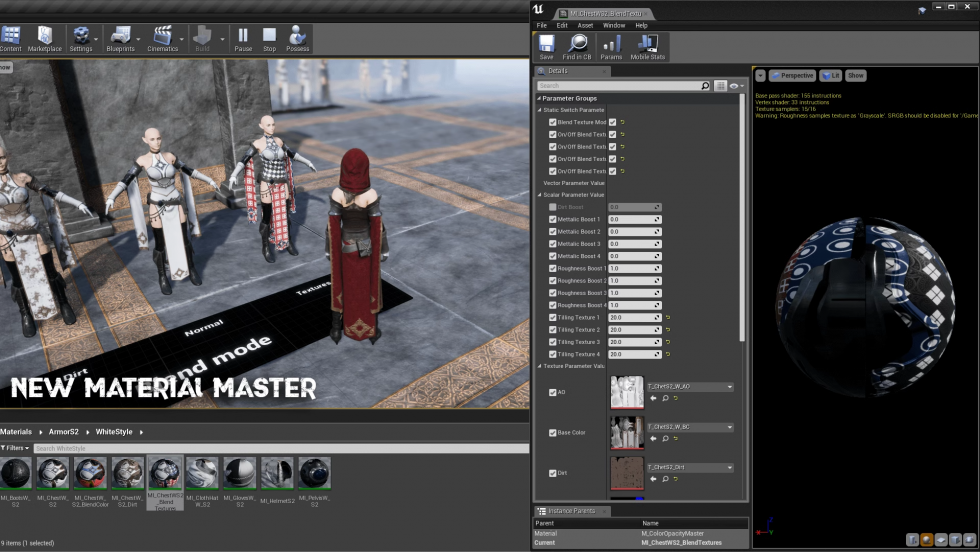Set preview mesh to sphere

pos(927,539)
